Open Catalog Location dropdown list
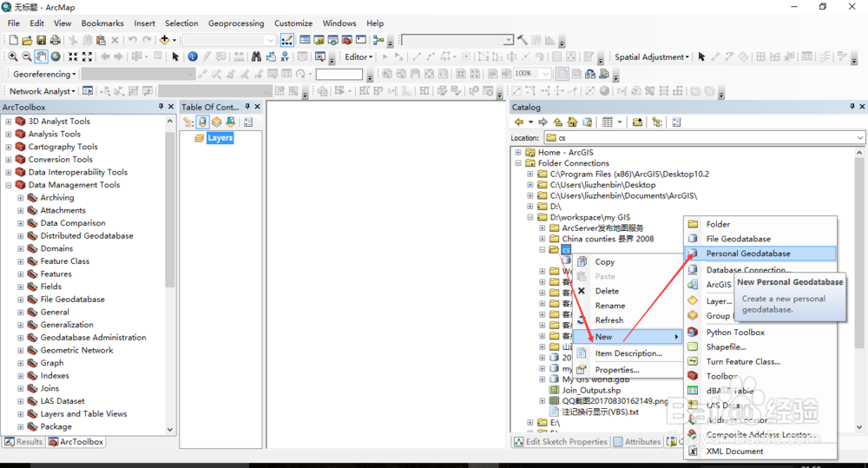This screenshot has height=468, width=868. coord(859,138)
